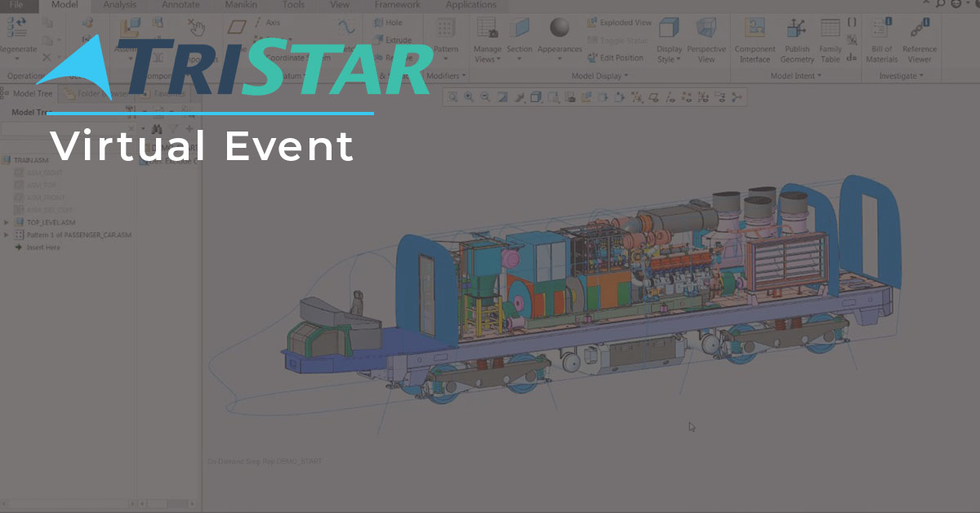Open the Tools ribbon tab

(293, 5)
